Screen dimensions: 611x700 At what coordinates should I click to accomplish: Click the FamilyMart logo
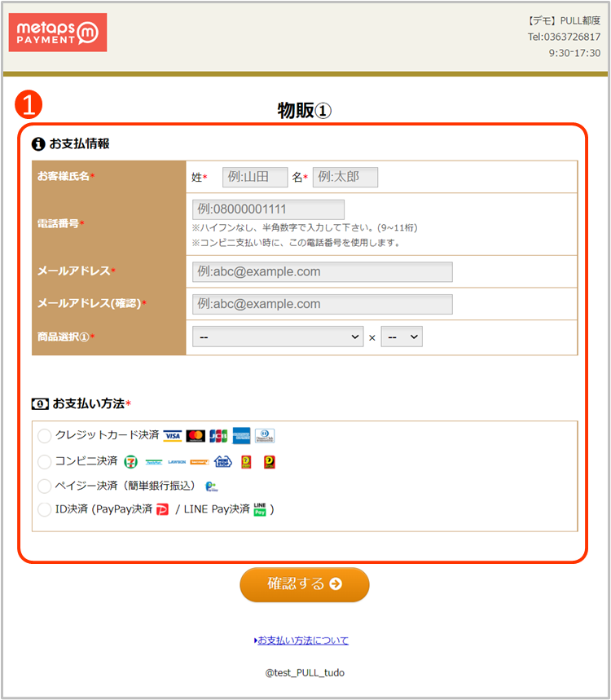[x=154, y=462]
